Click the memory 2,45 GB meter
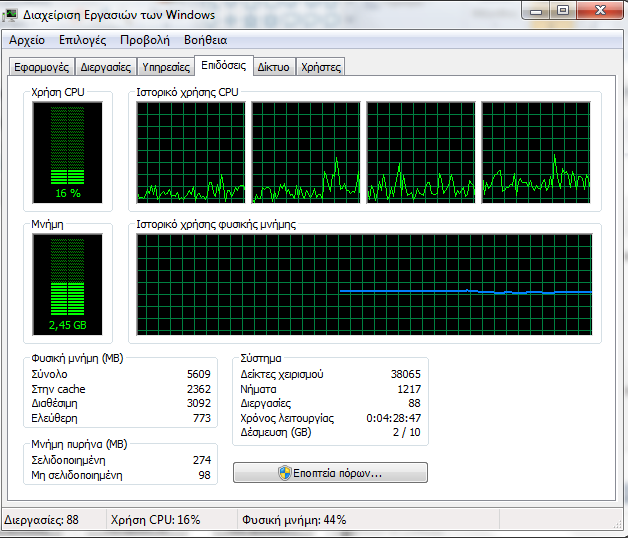 coord(68,284)
